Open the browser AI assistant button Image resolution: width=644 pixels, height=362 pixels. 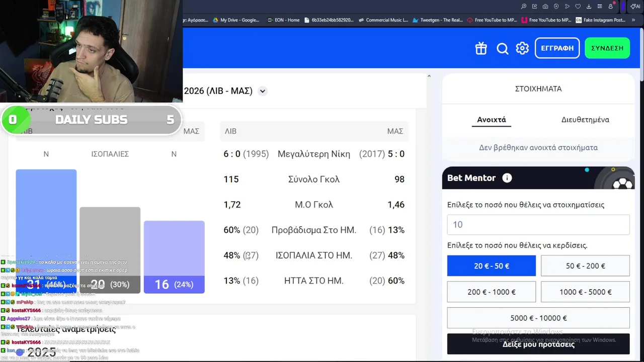pos(635,7)
